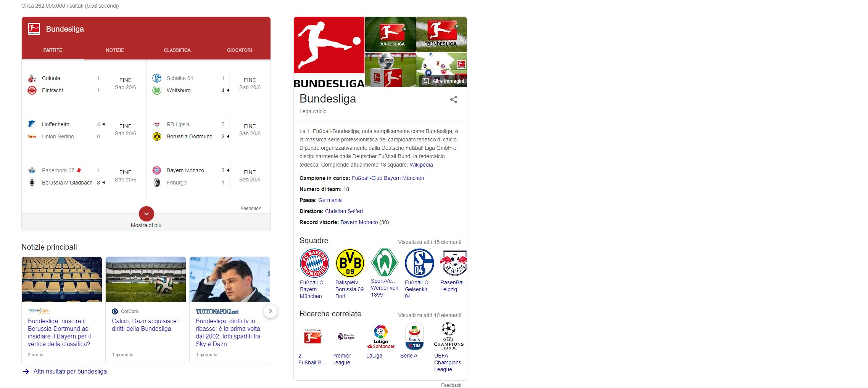Click the Bundesliga logo in red header
The image size is (868, 388).
(x=34, y=29)
